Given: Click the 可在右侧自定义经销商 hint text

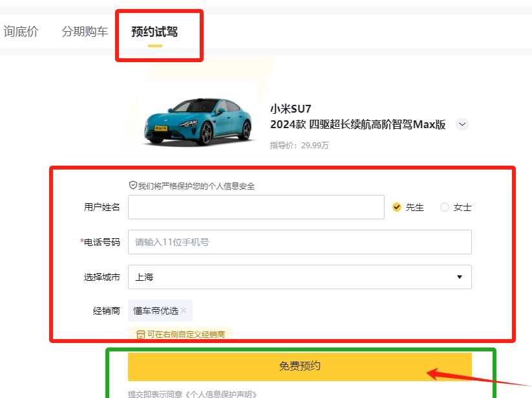Looking at the screenshot, I should (186, 335).
